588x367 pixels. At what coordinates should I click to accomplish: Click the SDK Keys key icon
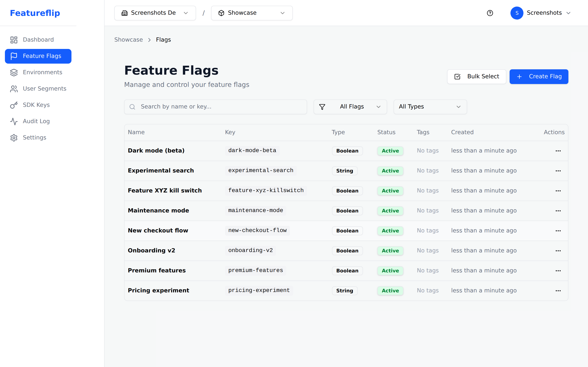(14, 105)
